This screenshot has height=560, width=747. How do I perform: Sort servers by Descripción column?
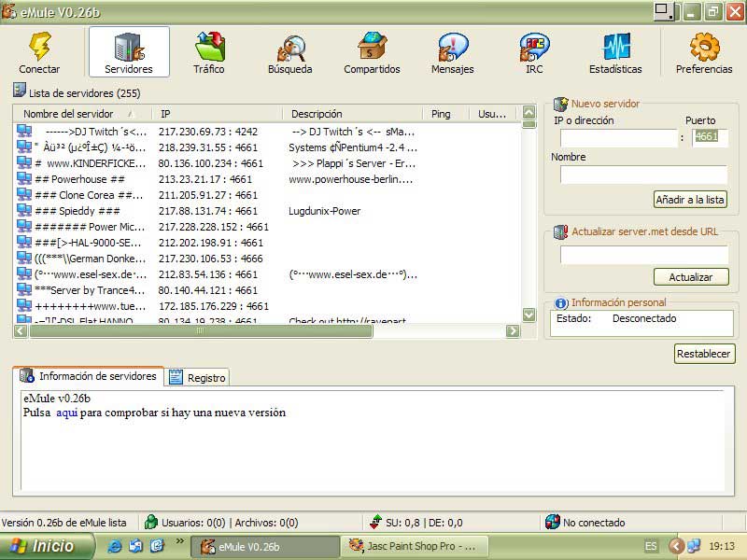[x=353, y=114]
